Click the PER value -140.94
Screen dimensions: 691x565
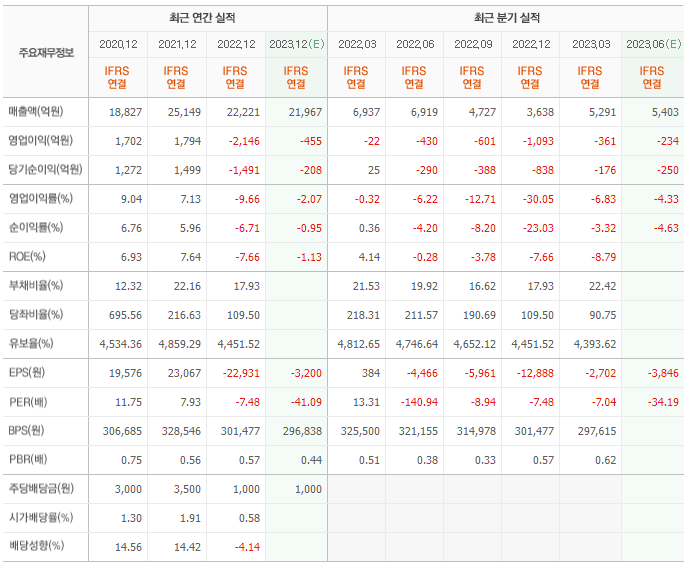tap(419, 402)
